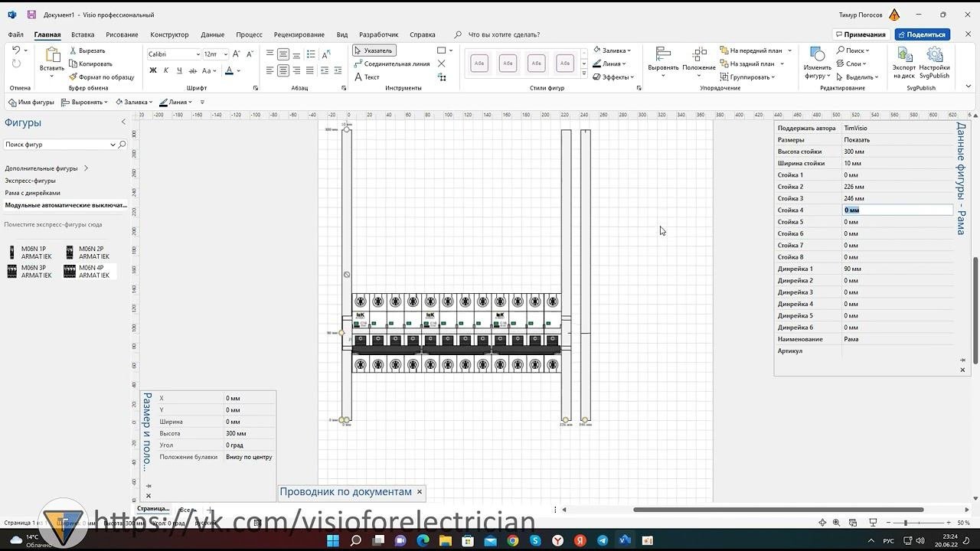Image resolution: width=980 pixels, height=551 pixels.
Task: Click Export to disk (Экспорт на диск)
Action: tap(903, 63)
